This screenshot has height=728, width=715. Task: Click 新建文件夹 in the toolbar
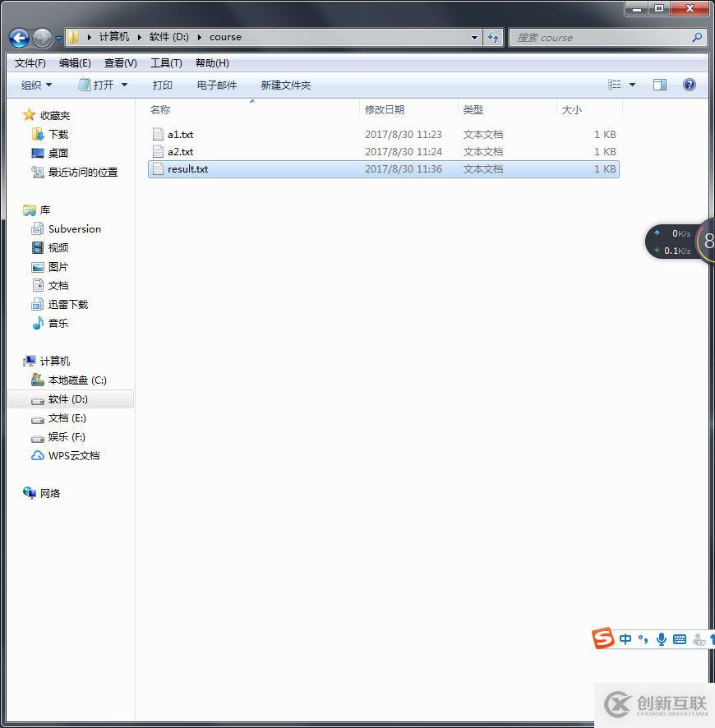coord(285,85)
